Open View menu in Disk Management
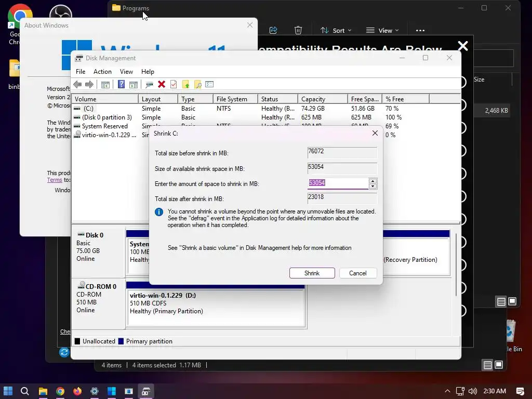 tap(126, 72)
